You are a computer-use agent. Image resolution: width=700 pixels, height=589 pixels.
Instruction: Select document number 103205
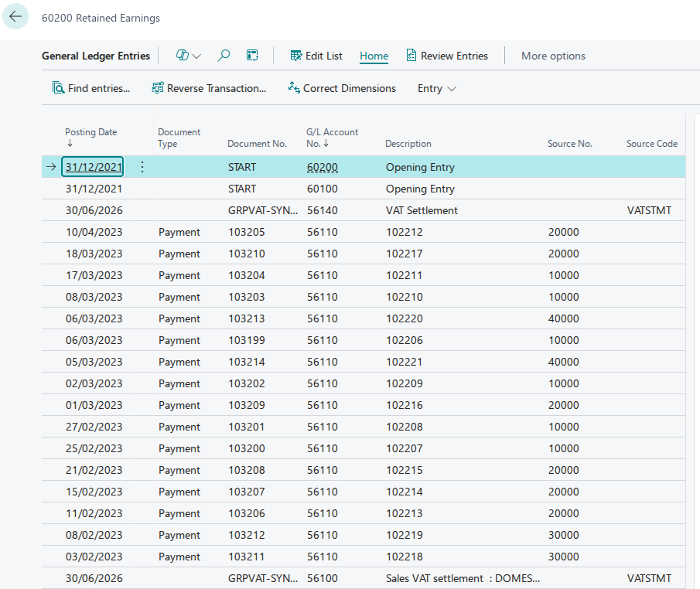tap(247, 232)
